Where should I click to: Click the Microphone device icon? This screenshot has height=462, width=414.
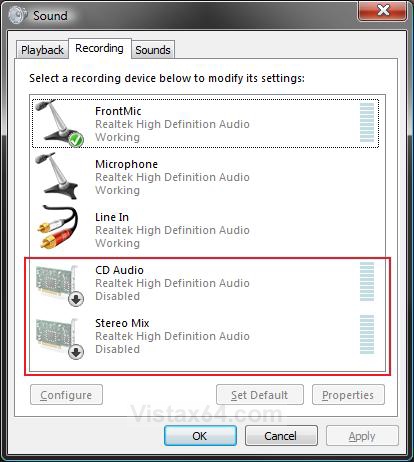57,176
